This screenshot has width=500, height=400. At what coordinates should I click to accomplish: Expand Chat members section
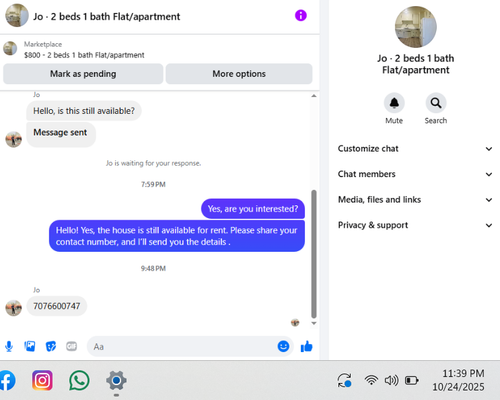click(x=415, y=174)
